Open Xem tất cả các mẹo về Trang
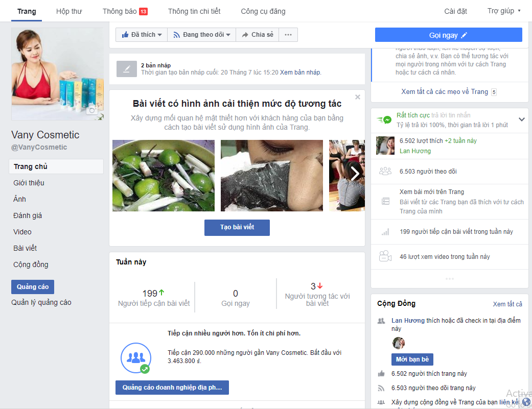 [x=445, y=91]
